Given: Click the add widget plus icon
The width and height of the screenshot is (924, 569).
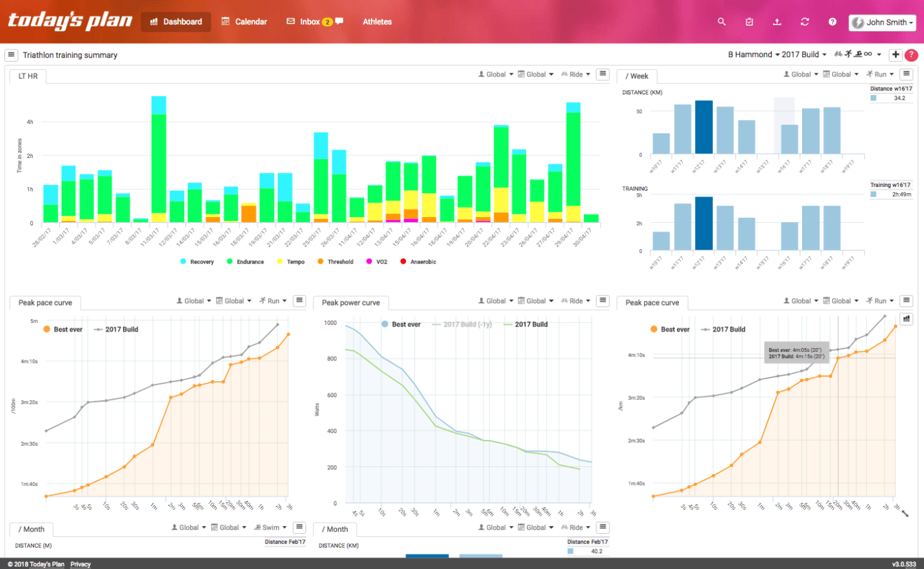Looking at the screenshot, I should click(x=896, y=55).
